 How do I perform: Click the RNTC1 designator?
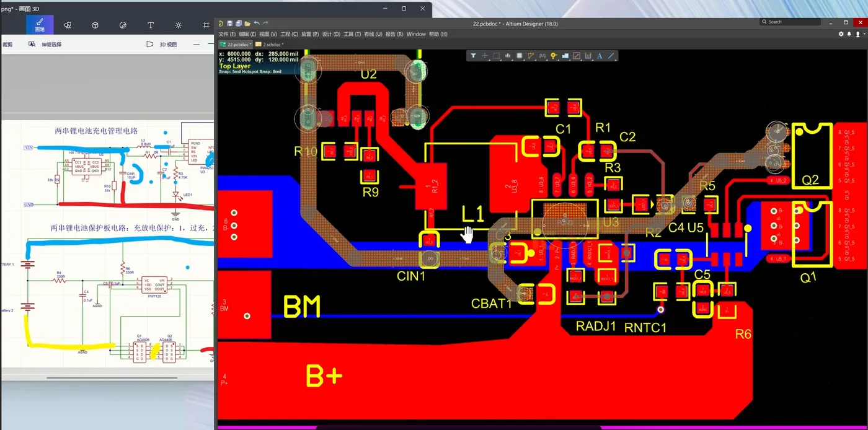[x=645, y=328]
